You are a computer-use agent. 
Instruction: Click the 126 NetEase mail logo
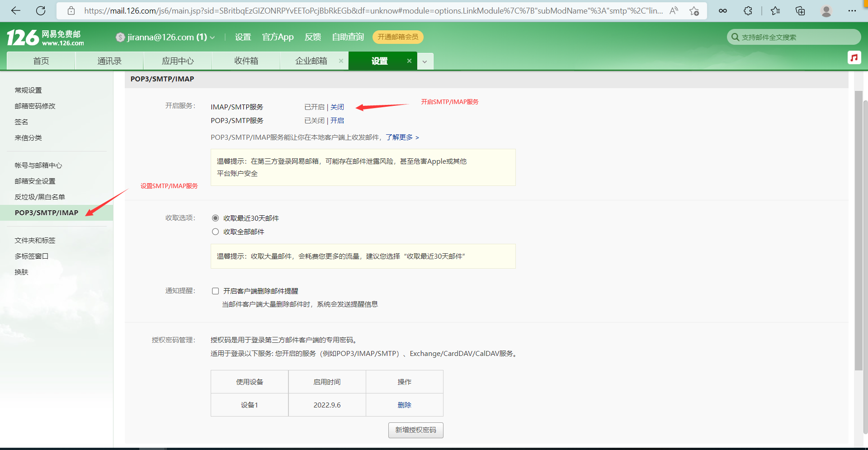click(45, 37)
